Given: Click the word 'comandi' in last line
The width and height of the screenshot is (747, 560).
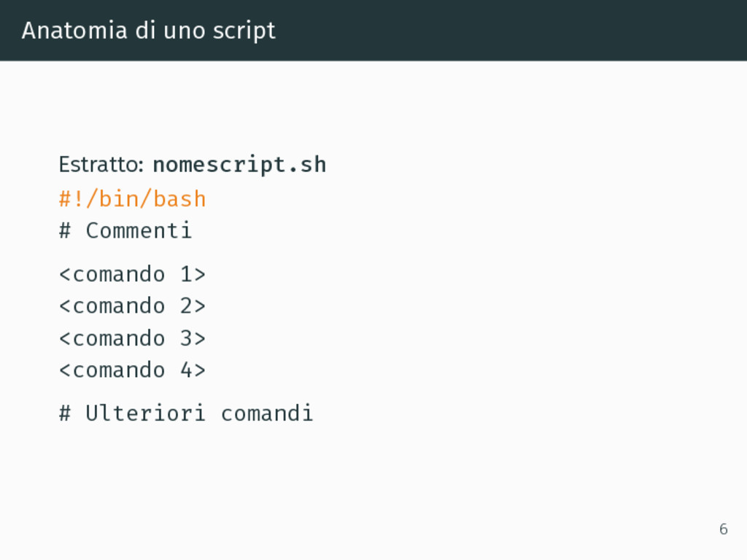Looking at the screenshot, I should [x=267, y=413].
